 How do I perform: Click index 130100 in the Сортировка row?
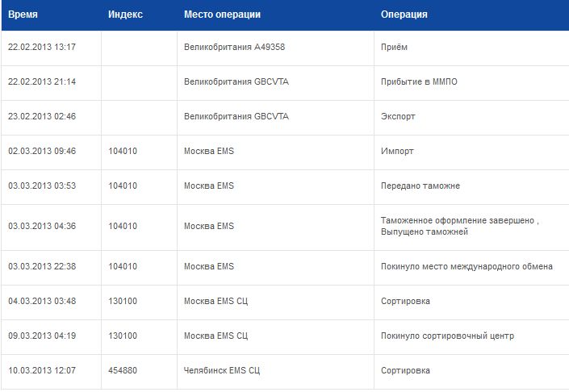pos(123,302)
